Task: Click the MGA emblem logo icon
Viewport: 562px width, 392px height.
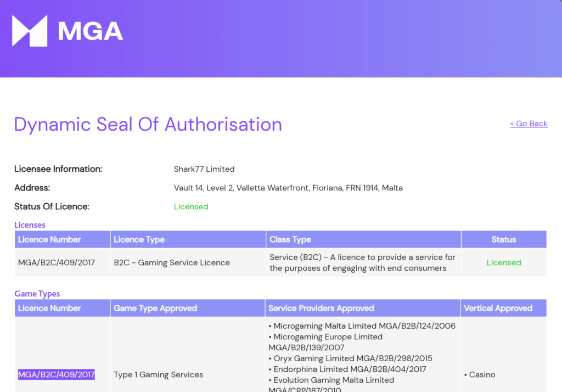Action: (30, 31)
